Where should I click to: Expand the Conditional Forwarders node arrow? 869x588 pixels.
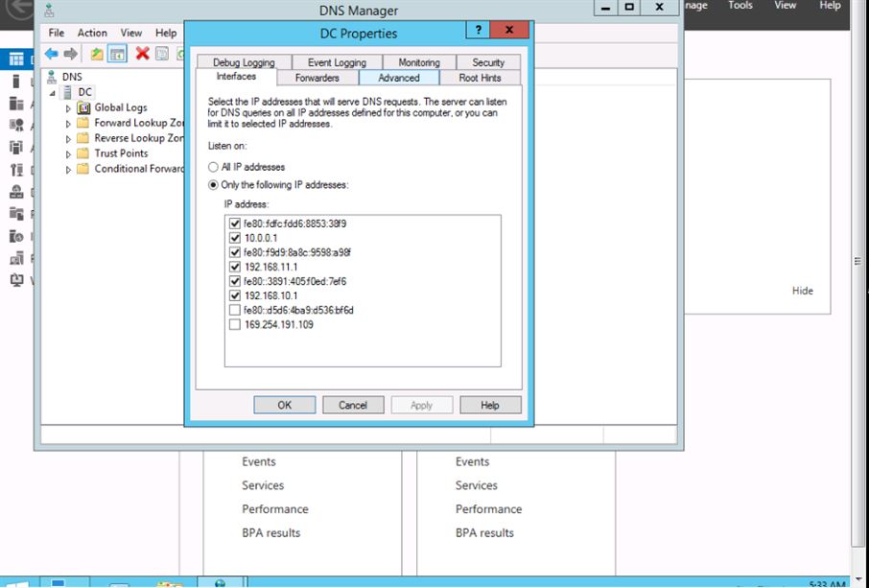68,169
